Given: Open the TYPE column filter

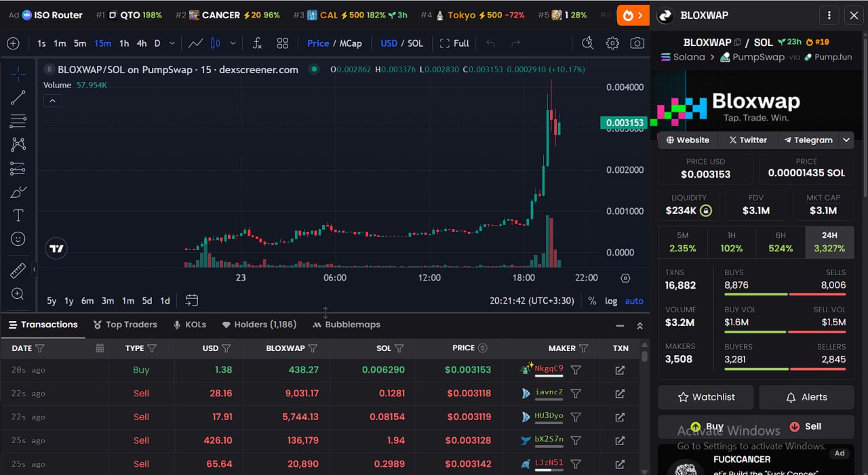Looking at the screenshot, I should [x=152, y=348].
